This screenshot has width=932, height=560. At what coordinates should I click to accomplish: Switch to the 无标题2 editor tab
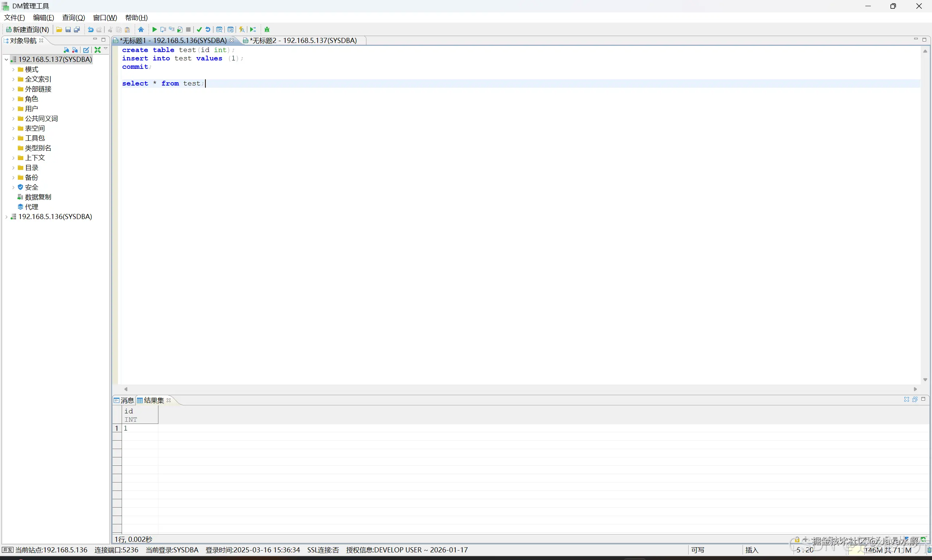(304, 40)
